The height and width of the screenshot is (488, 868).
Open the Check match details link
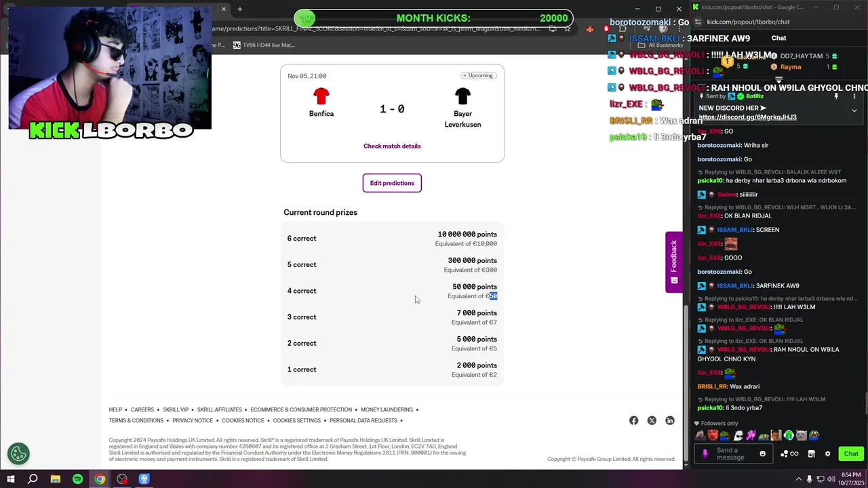(392, 146)
